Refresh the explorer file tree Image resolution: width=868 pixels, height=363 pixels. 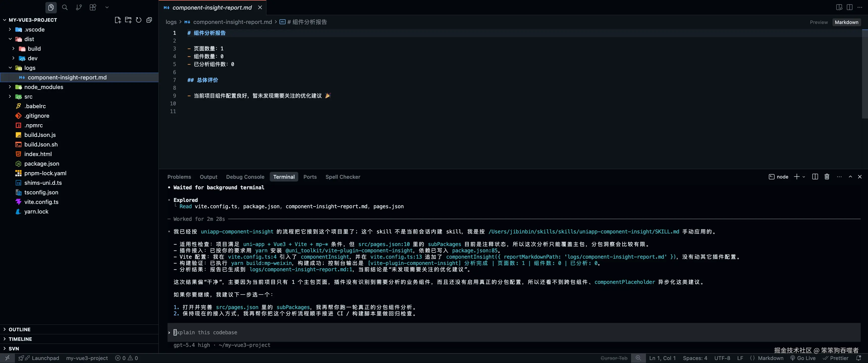click(139, 20)
